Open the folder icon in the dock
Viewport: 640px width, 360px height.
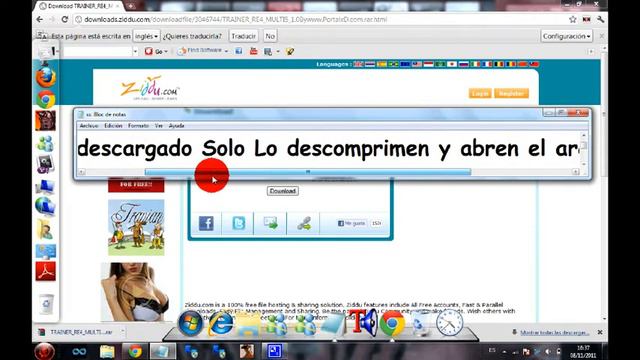pos(248,325)
